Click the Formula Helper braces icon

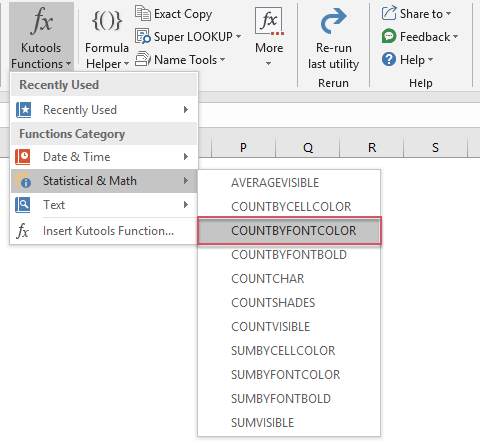pos(107,20)
